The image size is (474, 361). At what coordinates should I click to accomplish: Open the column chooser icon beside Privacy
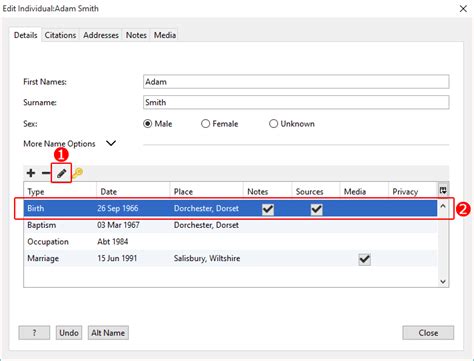[x=443, y=190]
